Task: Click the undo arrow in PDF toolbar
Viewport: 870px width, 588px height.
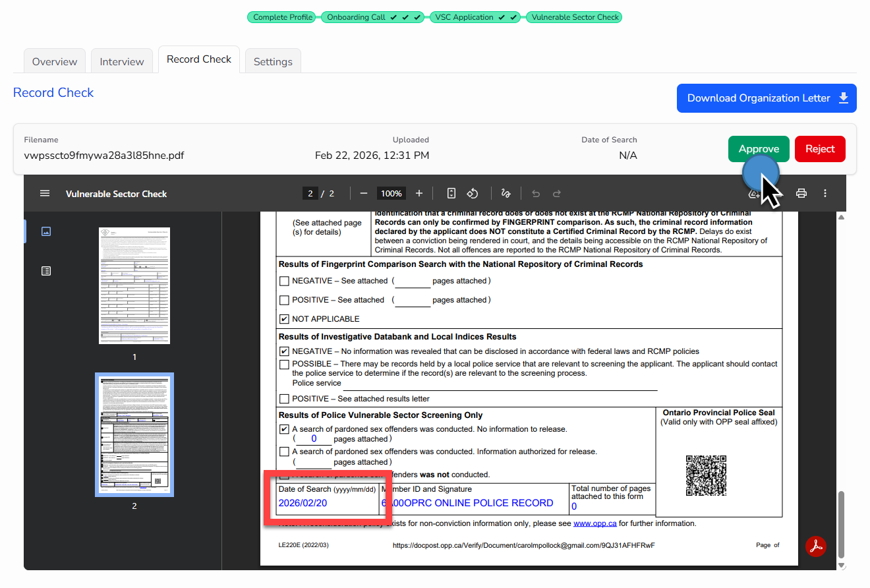Action: 536,193
